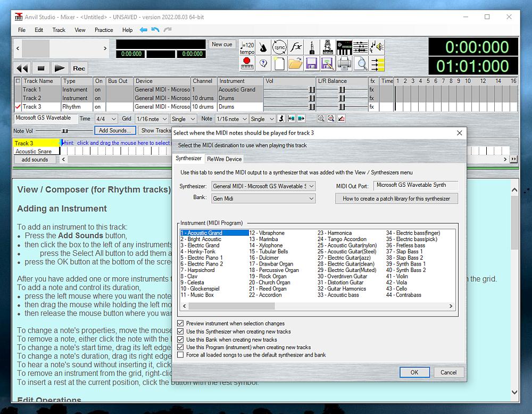Viewport: 532px width, 414px height.
Task: Open the Bank dropdown showing Gen Midi
Action: (263, 198)
